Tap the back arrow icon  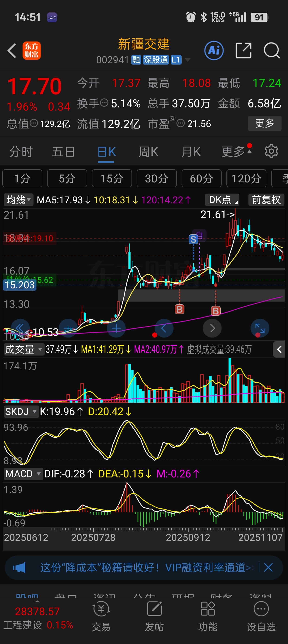coord(12,51)
